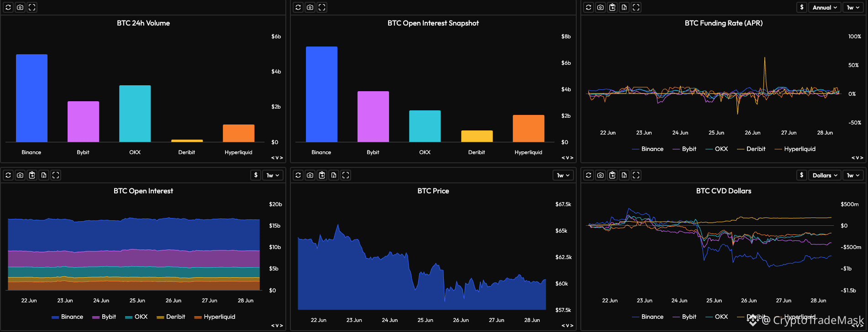
Task: Toggle OKX in BTC CVD Dollars legend
Action: [717, 317]
